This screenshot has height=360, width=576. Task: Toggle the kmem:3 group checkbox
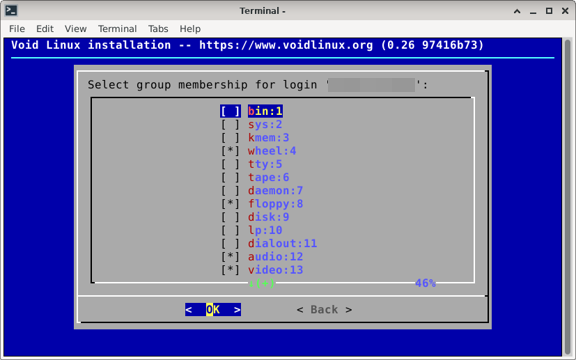(230, 138)
